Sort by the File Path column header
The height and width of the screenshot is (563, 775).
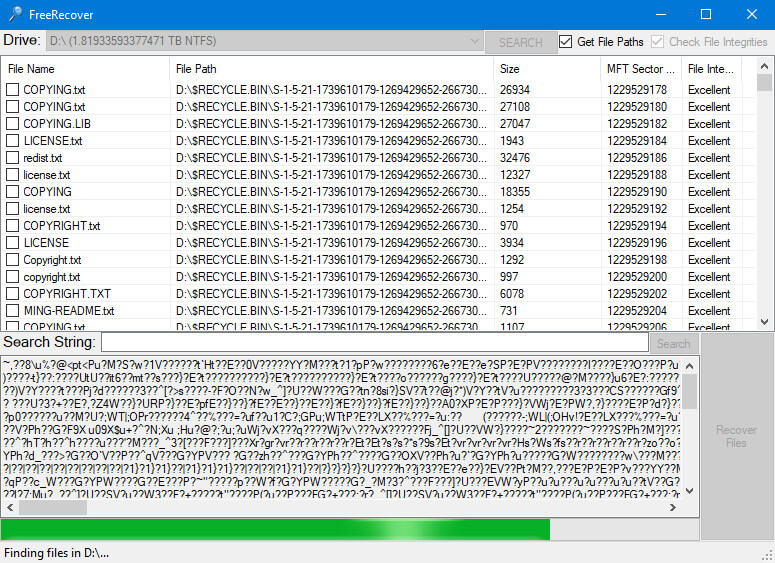(x=331, y=69)
